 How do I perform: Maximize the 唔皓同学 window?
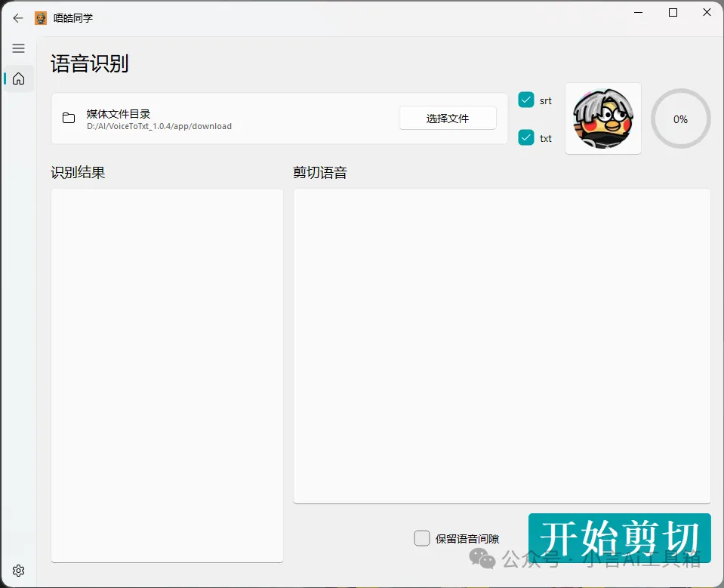tap(673, 13)
